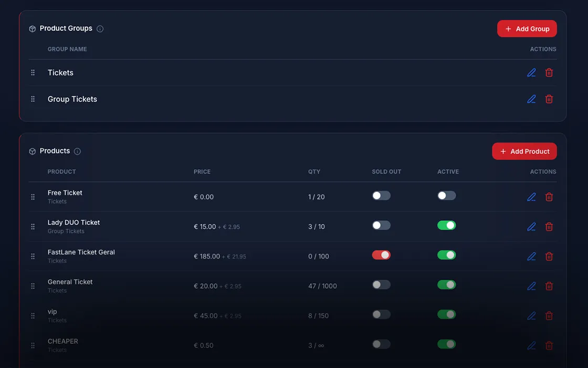Image resolution: width=588 pixels, height=368 pixels.
Task: Edit the CHEAPER product
Action: coord(531,345)
